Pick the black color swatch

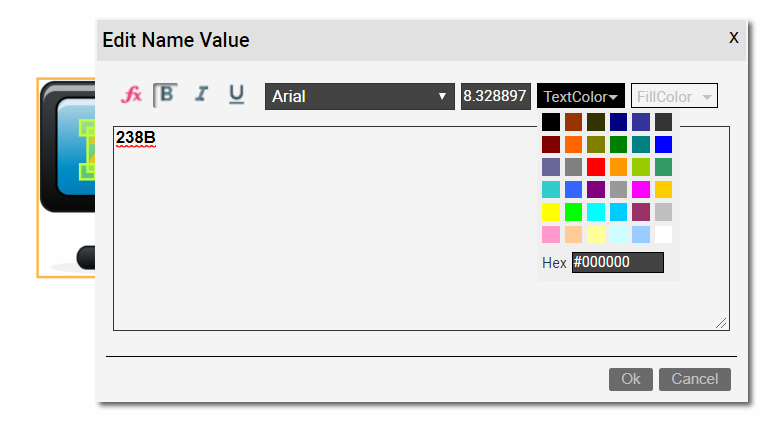click(551, 122)
